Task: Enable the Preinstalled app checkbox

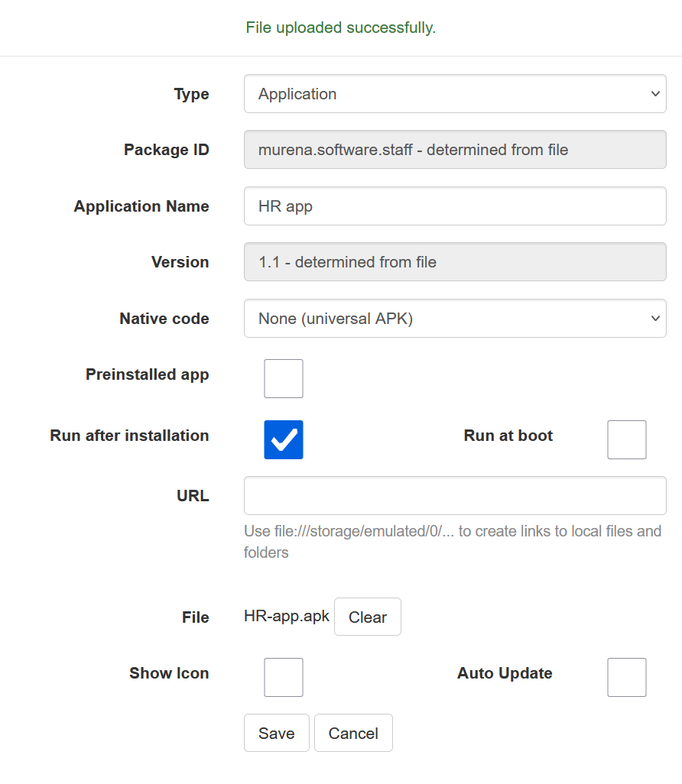Action: click(284, 379)
